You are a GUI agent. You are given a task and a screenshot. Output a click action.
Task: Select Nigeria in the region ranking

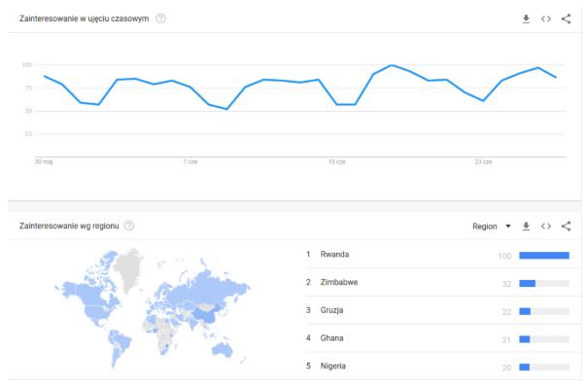click(333, 367)
